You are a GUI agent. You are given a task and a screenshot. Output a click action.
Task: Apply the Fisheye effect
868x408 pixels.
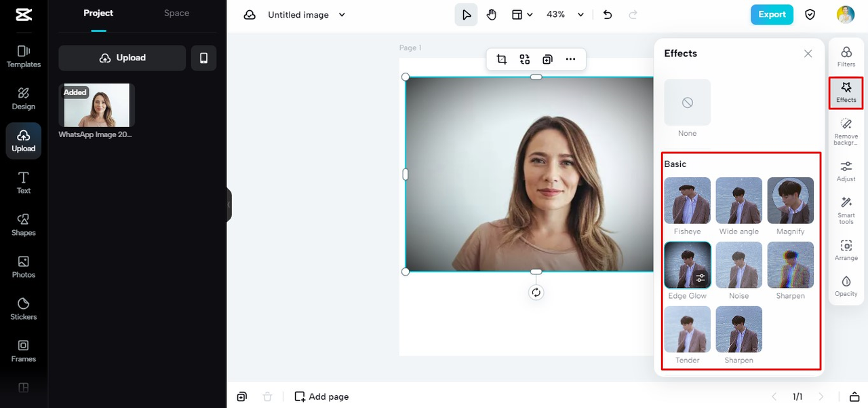click(x=688, y=200)
